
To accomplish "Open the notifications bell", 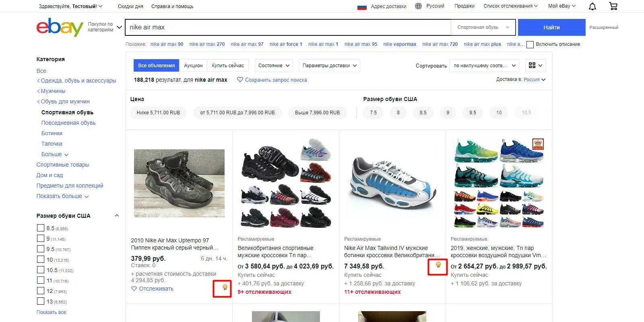I will (592, 6).
